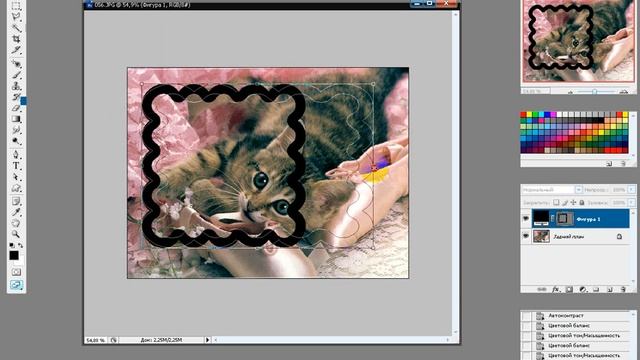The height and width of the screenshot is (360, 640).
Task: Delete layer with Layers panel trash icon
Action: click(623, 289)
